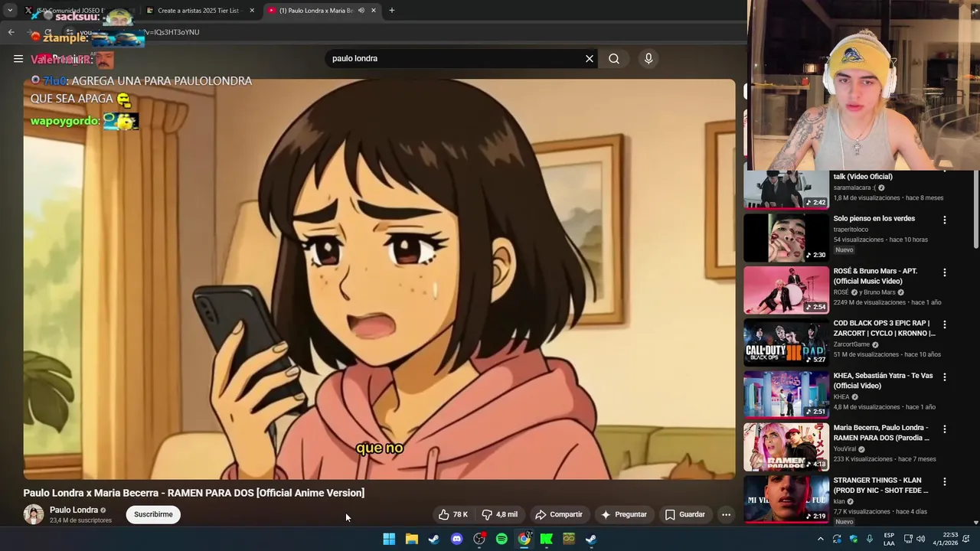Viewport: 980px width, 551px height.
Task: Open the Paulo Londra channel avatar
Action: [x=33, y=514]
